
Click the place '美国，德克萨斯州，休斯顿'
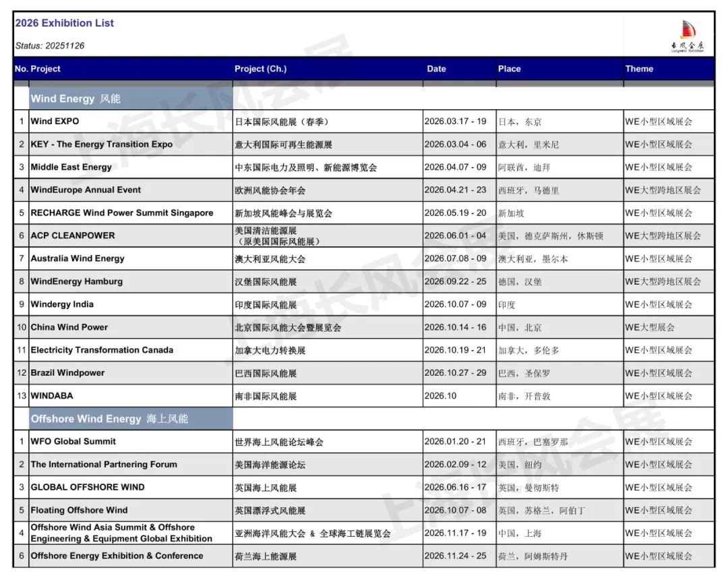[x=551, y=236]
